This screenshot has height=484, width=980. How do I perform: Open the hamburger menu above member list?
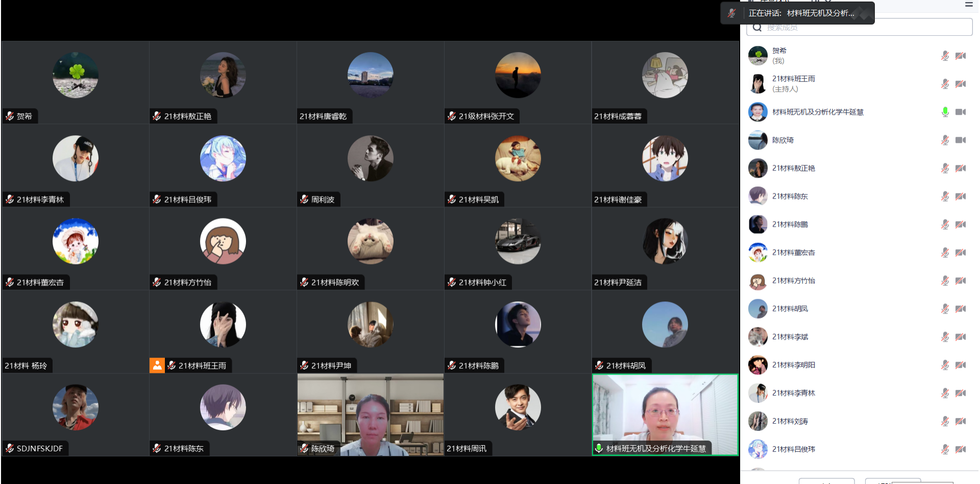click(x=968, y=5)
